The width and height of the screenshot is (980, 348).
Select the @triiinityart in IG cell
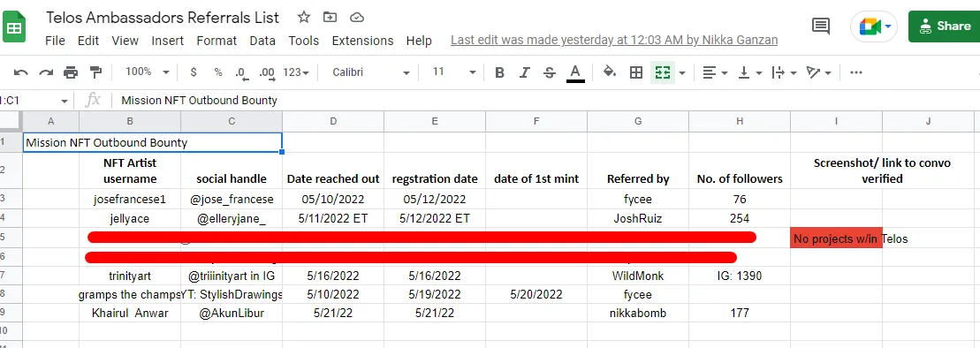pos(232,276)
